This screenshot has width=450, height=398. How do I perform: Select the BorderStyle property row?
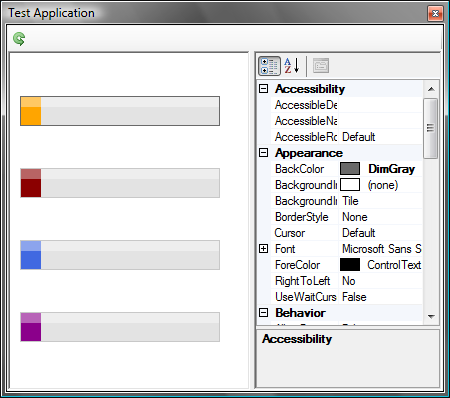pyautogui.click(x=347, y=217)
